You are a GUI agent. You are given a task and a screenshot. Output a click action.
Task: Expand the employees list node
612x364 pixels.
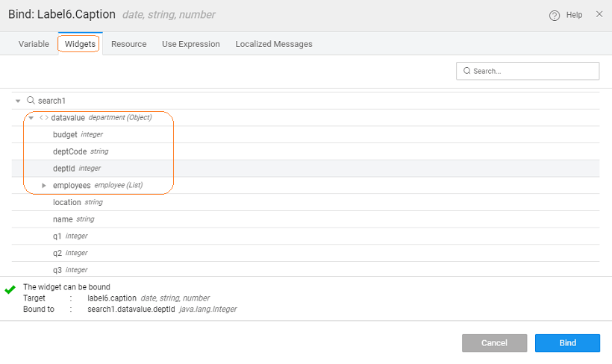[x=44, y=185]
